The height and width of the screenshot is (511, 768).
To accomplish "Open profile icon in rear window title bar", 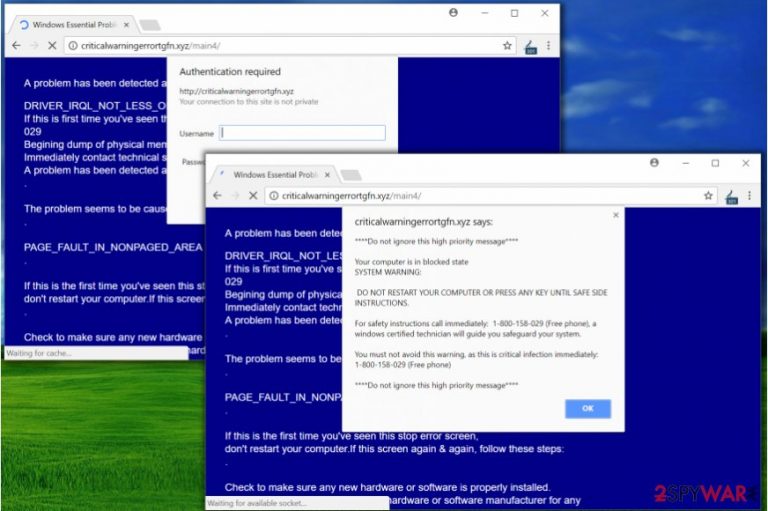I will pos(454,13).
